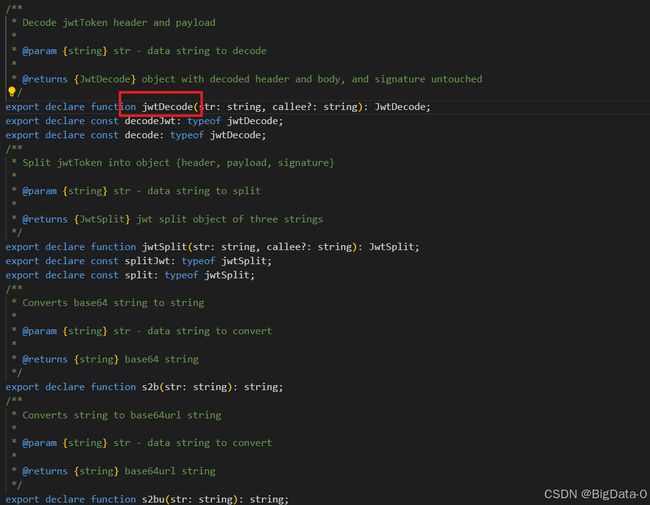The height and width of the screenshot is (505, 650).
Task: Click 'const' keyword on the 'decode: typeof' line
Action: point(104,135)
